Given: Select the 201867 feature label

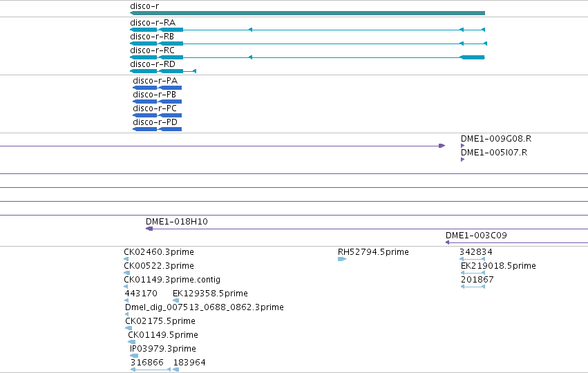Looking at the screenshot, I should (x=477, y=280).
